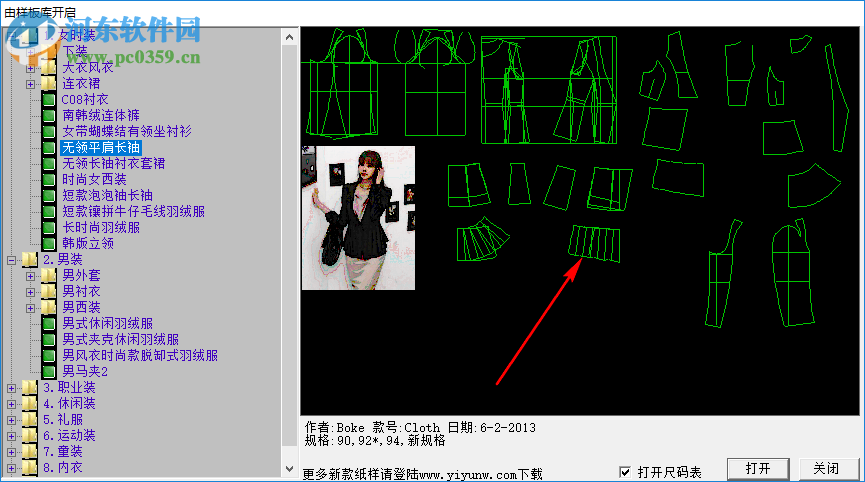Select the 男马夹2 pattern
Screen dimensions: 865x482
coord(85,372)
